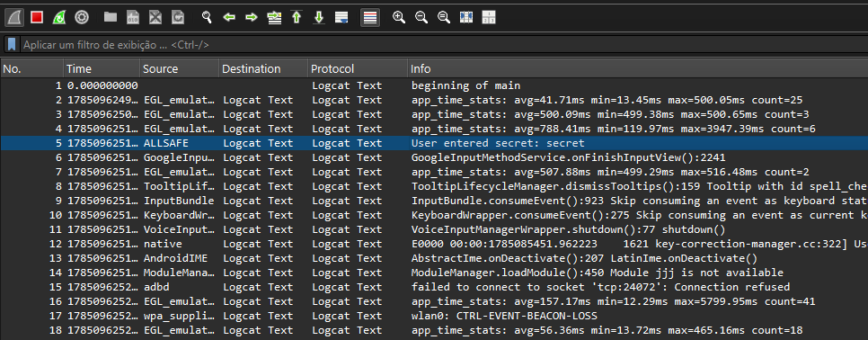
Task: Toggle auto-scroll during live capture
Action: (x=341, y=18)
